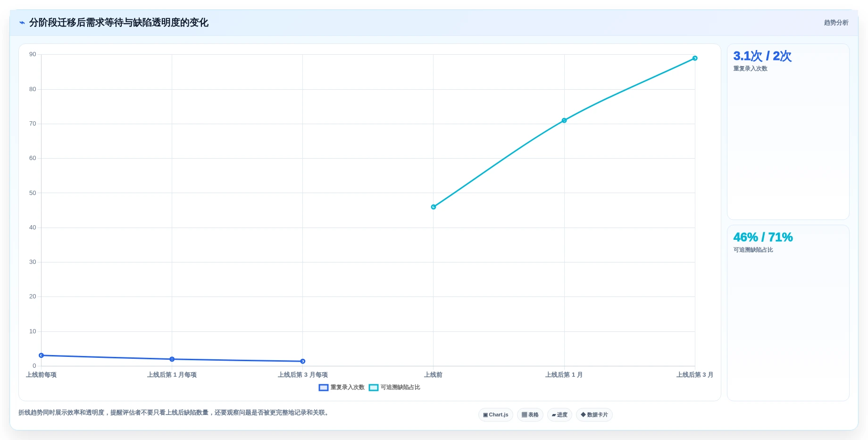Click the 上线后第 1 月每项 blue data point

point(172,359)
